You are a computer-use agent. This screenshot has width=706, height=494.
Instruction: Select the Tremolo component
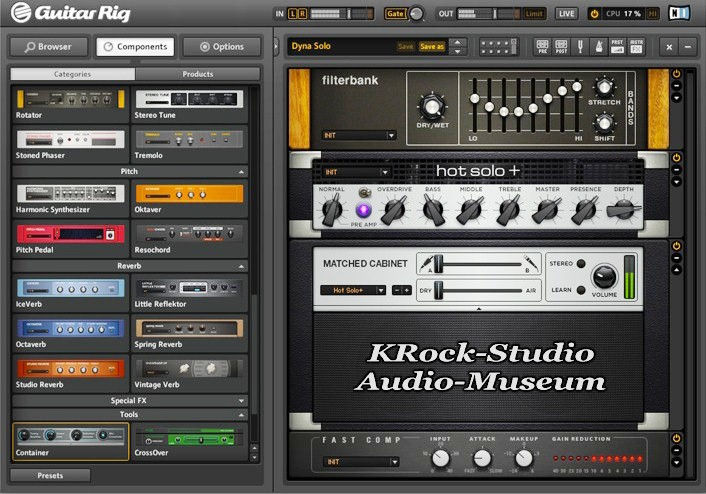(x=189, y=144)
